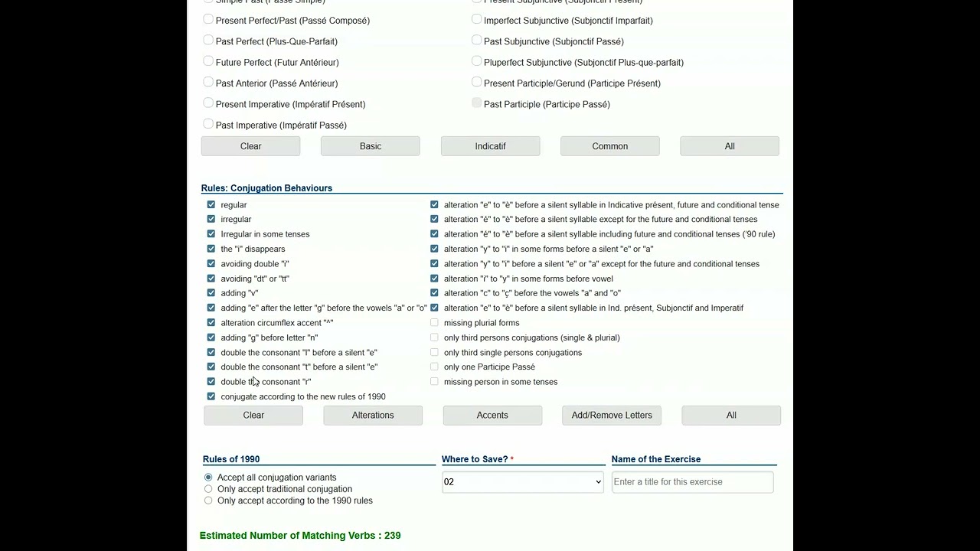
Task: Uncheck the 'irregular' rule checkbox
Action: point(211,220)
